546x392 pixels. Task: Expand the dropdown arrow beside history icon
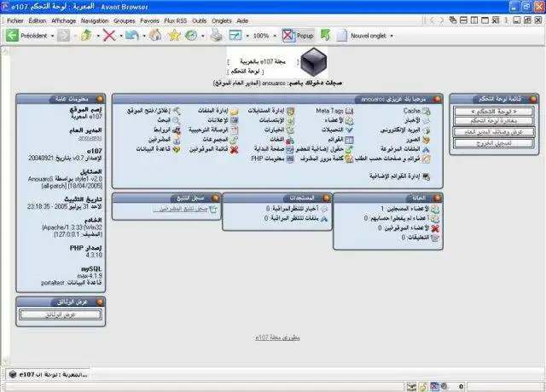click(x=203, y=36)
